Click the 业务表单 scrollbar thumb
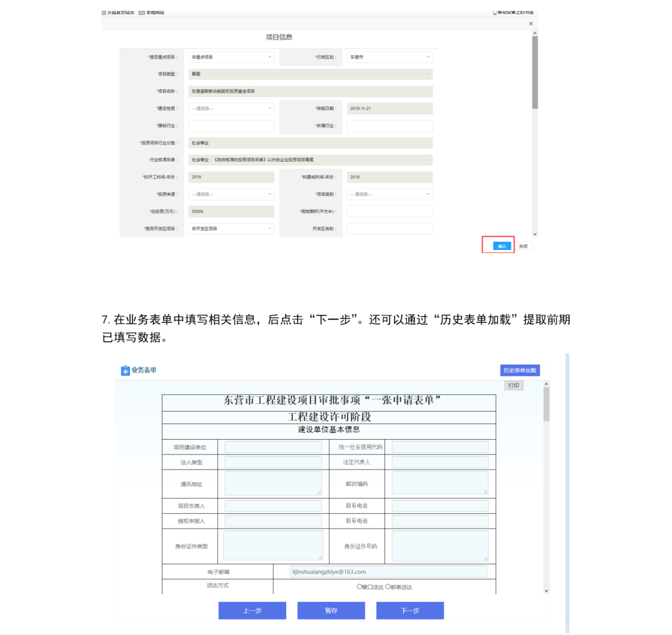This screenshot has width=672, height=635. (546, 404)
